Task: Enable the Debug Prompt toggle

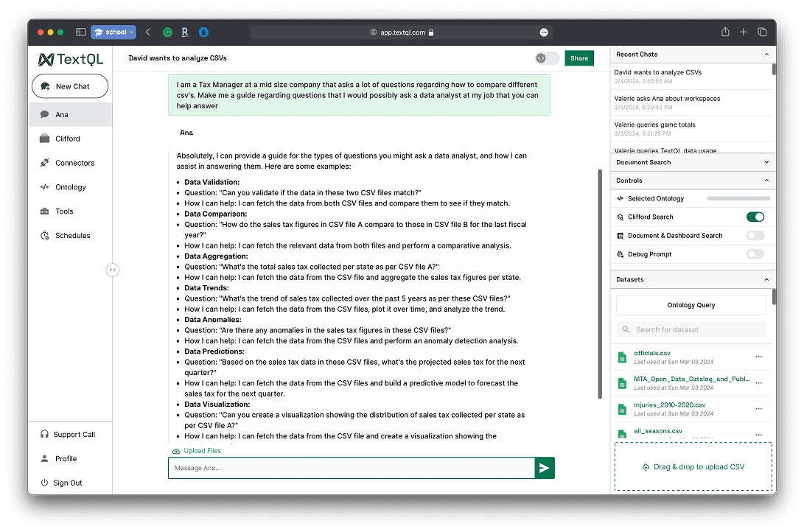Action: tap(755, 254)
